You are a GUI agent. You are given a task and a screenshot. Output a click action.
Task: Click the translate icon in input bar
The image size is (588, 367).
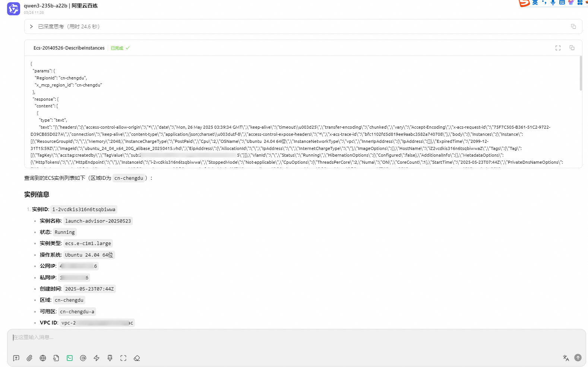click(x=566, y=358)
